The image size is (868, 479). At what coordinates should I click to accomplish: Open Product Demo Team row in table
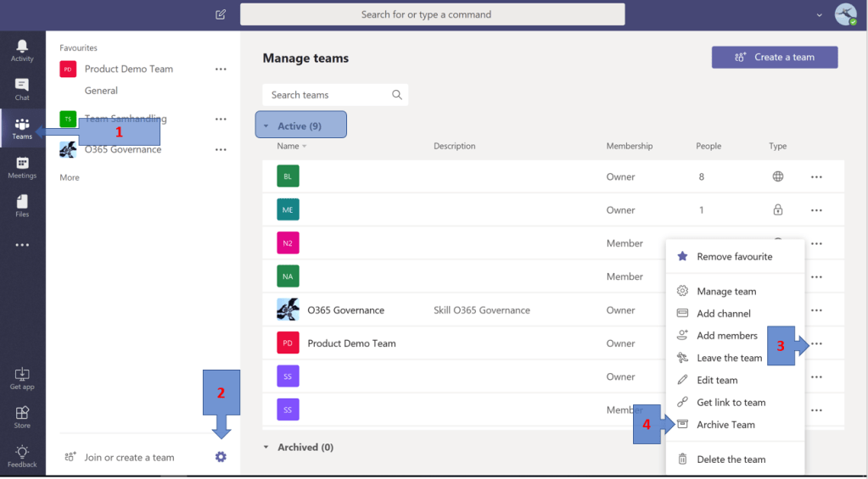click(x=553, y=343)
